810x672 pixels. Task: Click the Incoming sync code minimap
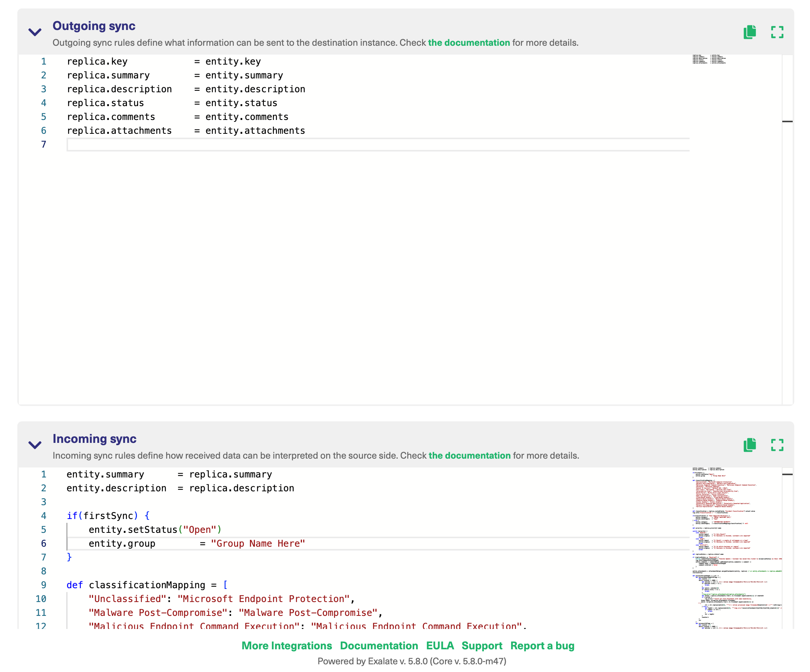(735, 548)
